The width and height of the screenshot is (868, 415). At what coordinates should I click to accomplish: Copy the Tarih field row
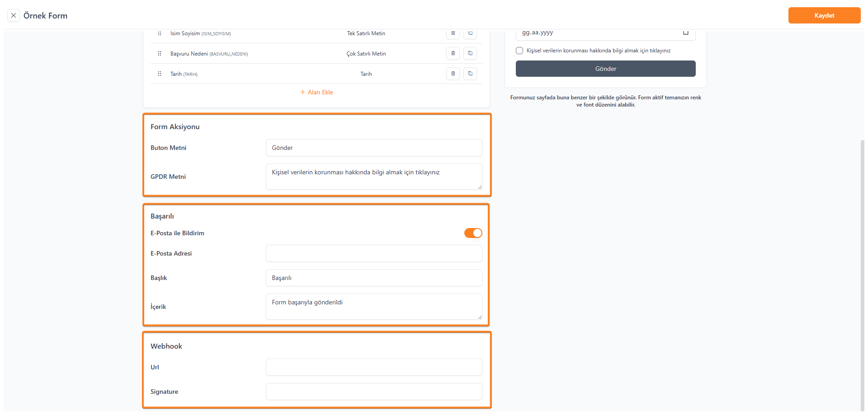tap(470, 74)
